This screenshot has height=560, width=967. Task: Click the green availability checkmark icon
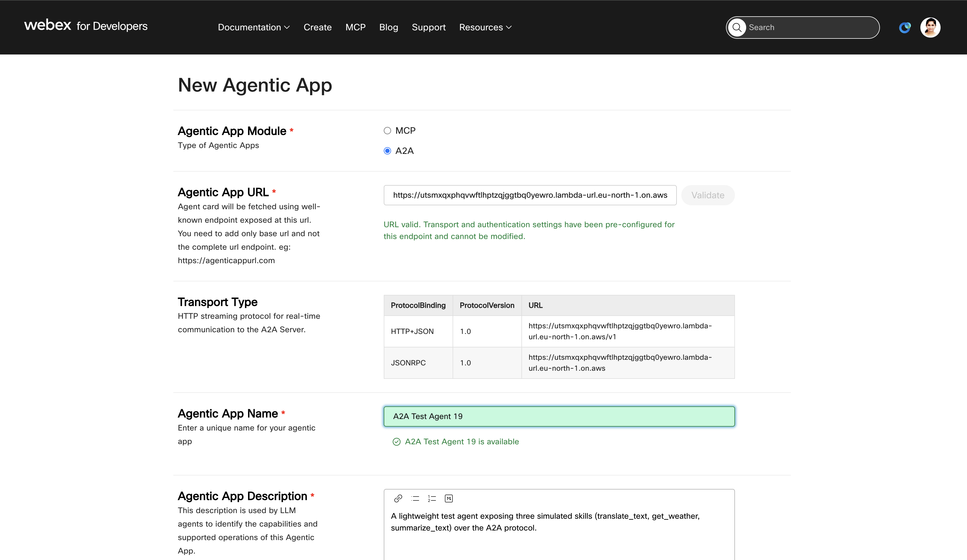(x=396, y=442)
